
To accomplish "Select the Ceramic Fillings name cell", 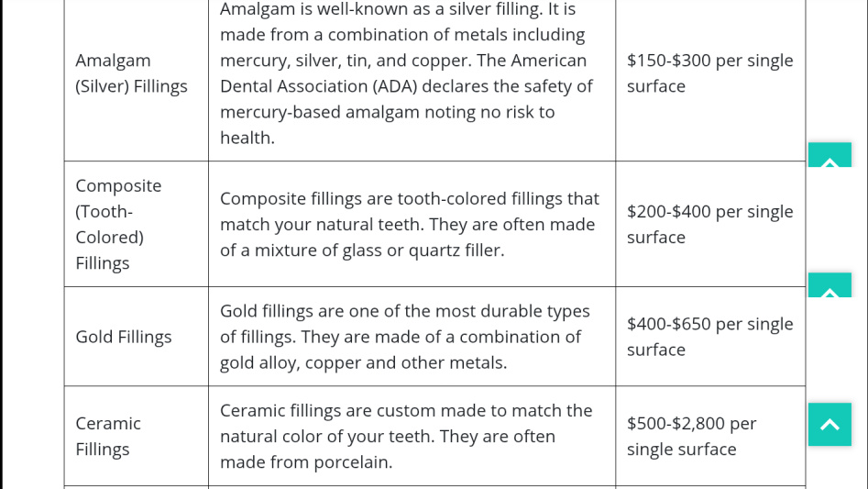I will [x=137, y=437].
